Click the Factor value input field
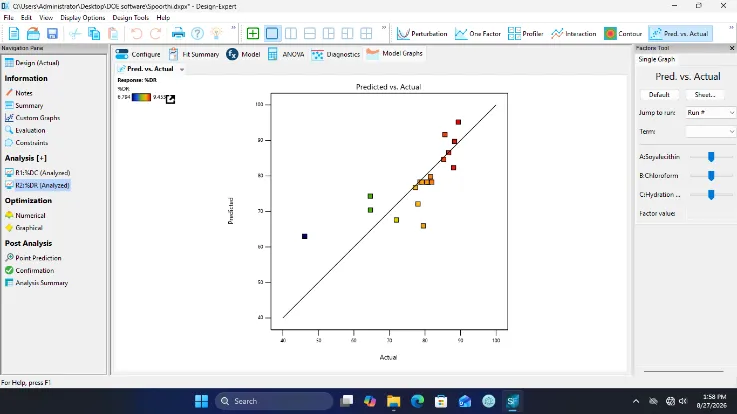The image size is (737, 414). point(710,213)
